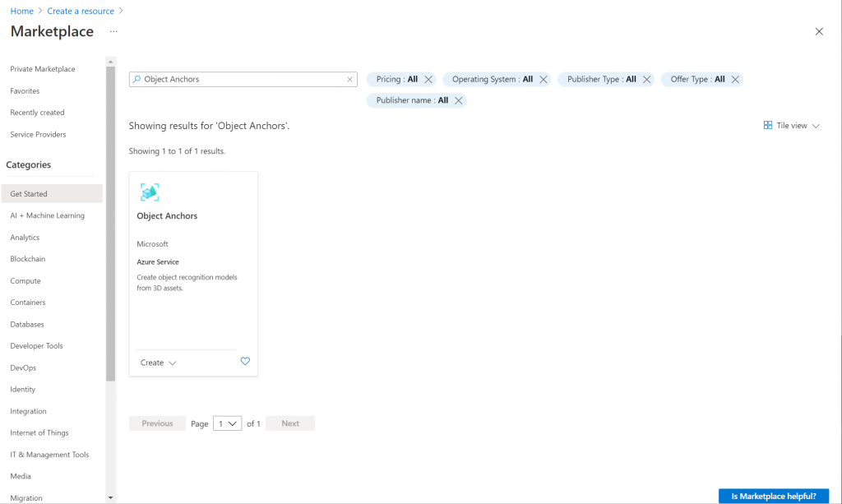Click the Object Anchors product icon

tap(150, 192)
